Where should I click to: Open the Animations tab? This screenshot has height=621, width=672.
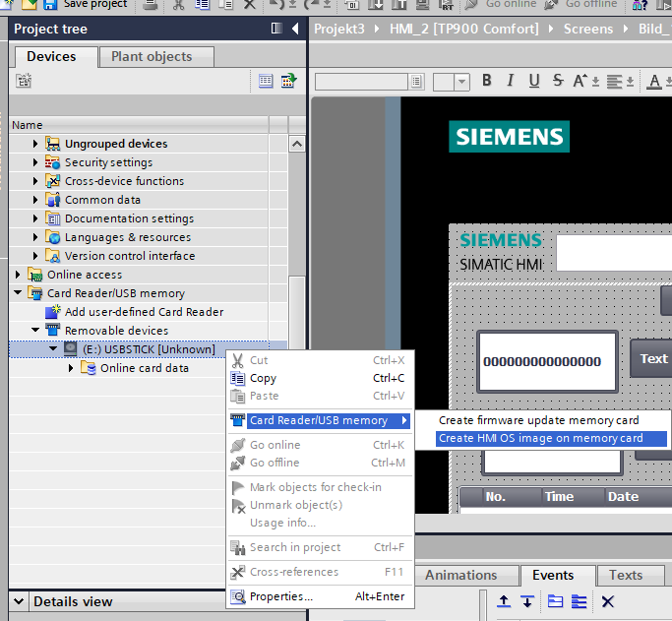point(460,575)
